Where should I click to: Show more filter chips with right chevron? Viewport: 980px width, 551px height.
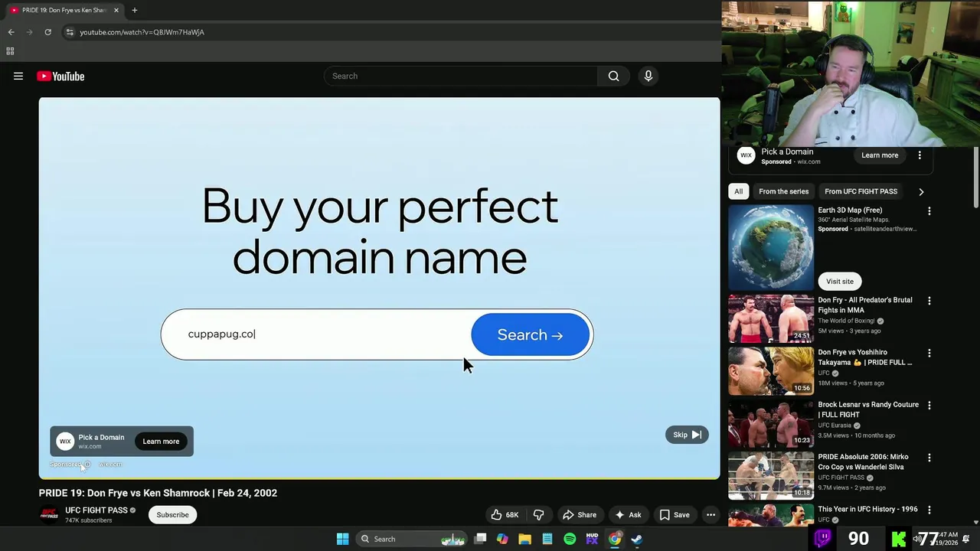921,191
